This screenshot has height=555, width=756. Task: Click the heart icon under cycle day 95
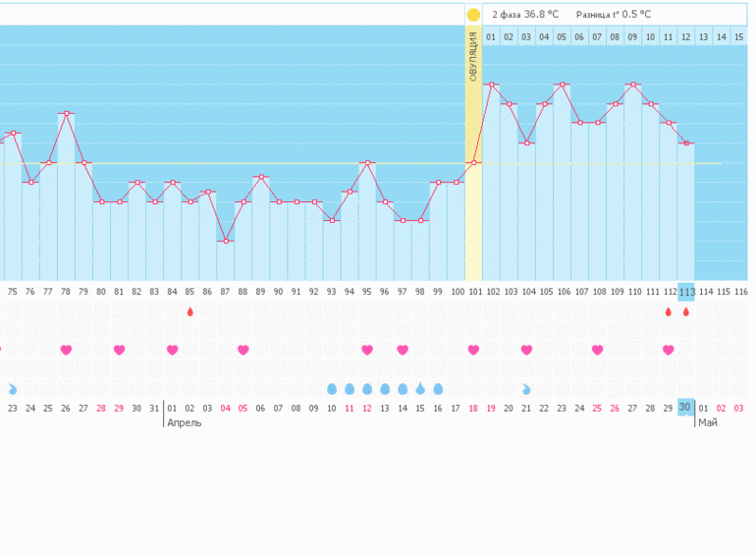366,350
